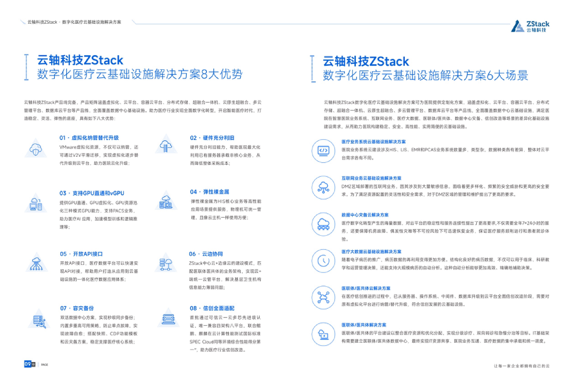Click the breadcrumb header 云轴科技ZStack text
574x392 pixels.
pos(42,22)
